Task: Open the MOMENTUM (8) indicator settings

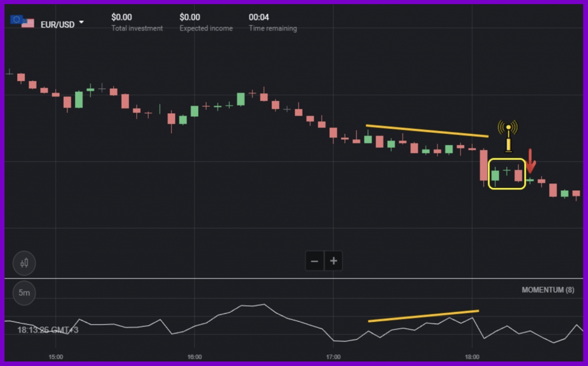Action: [x=547, y=290]
